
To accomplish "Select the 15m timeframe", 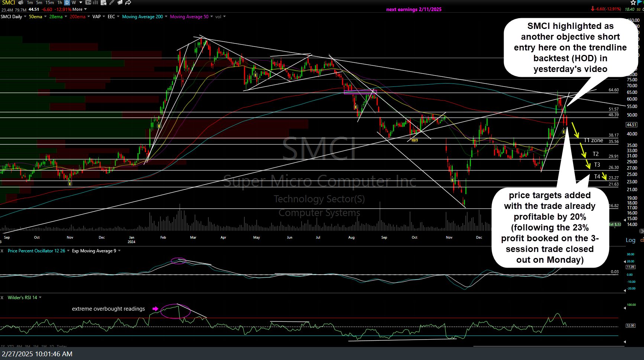I will (x=49, y=3).
